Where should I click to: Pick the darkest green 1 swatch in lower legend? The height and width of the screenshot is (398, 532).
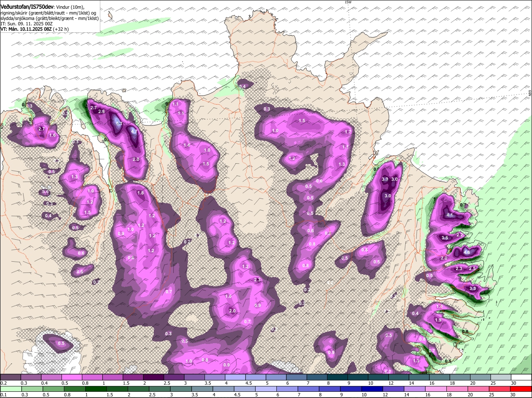(96, 389)
